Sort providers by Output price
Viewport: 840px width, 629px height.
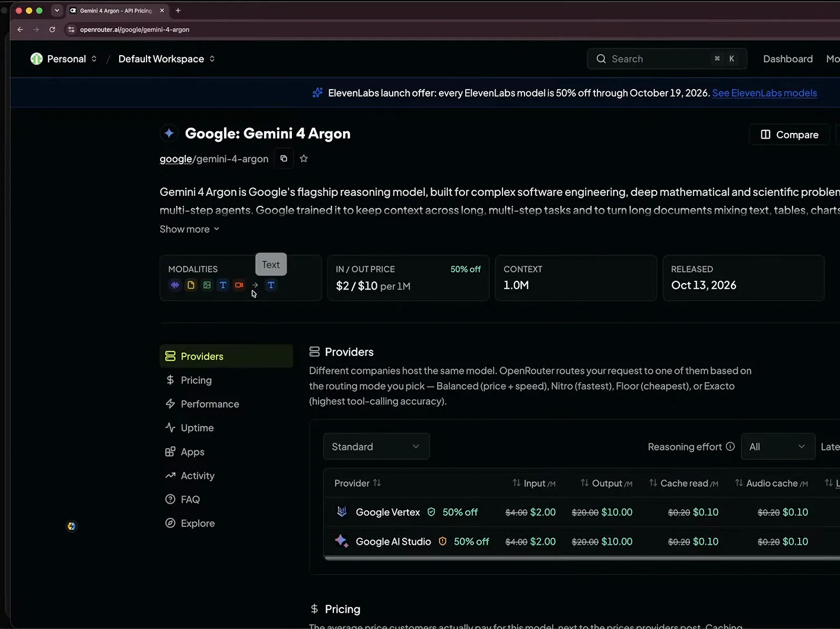click(606, 483)
